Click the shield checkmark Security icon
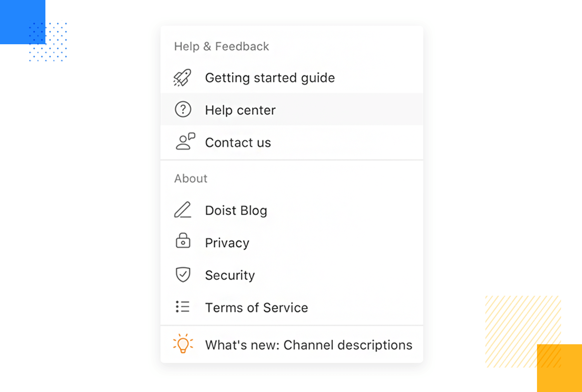 coord(183,274)
